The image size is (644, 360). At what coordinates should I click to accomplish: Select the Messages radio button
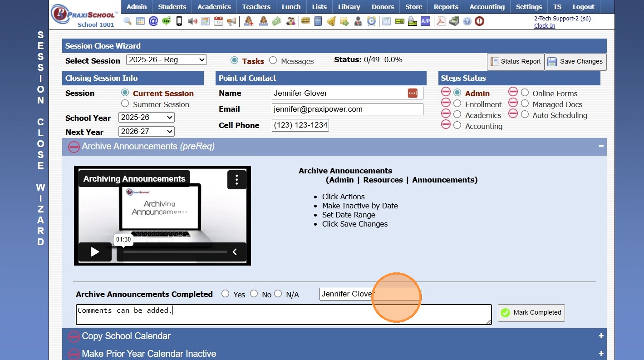[273, 60]
